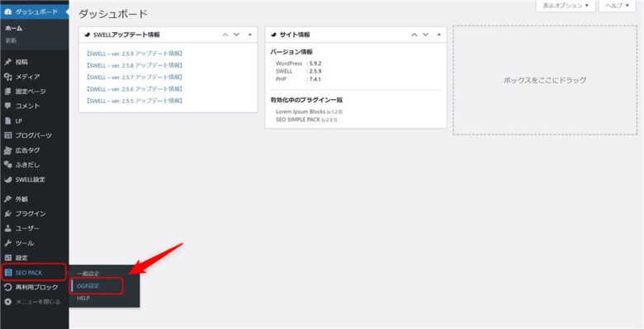
Task: Move サイト情報 box up
Action: pyautogui.click(x=414, y=35)
